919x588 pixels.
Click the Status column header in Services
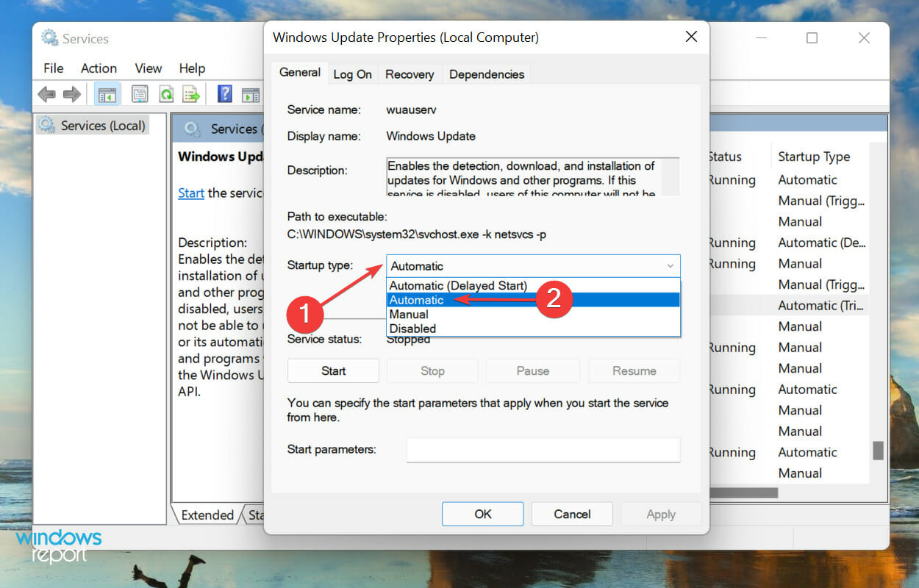point(725,157)
